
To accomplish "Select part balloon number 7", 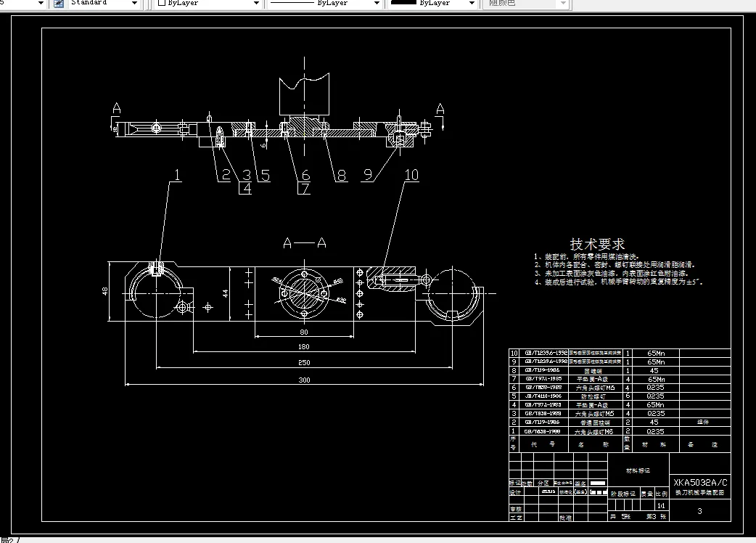I will pyautogui.click(x=305, y=188).
